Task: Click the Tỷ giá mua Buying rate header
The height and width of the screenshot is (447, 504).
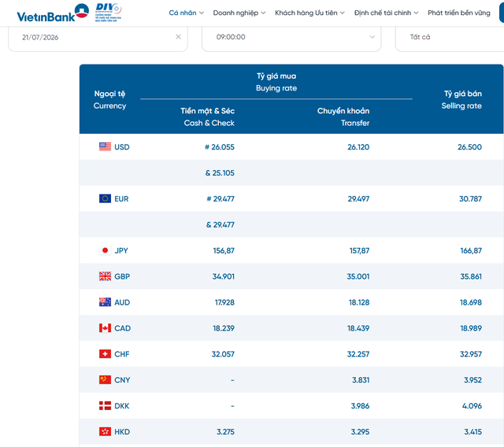Action: click(x=276, y=82)
